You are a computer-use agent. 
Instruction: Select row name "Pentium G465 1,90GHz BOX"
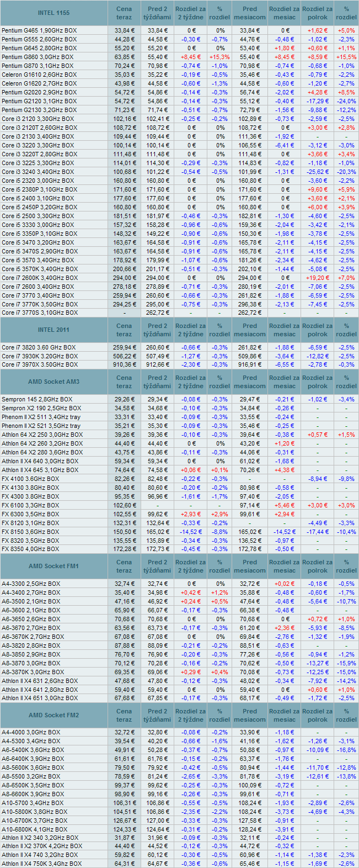(39, 30)
